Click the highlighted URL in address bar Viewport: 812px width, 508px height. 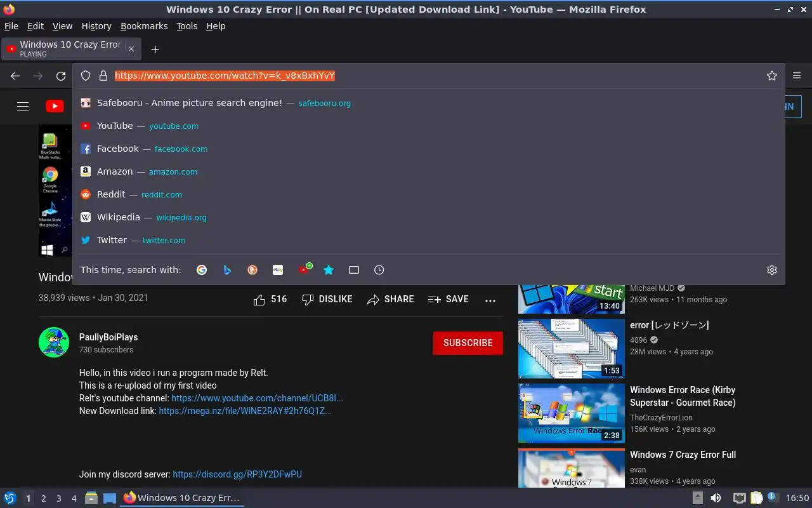pyautogui.click(x=225, y=76)
